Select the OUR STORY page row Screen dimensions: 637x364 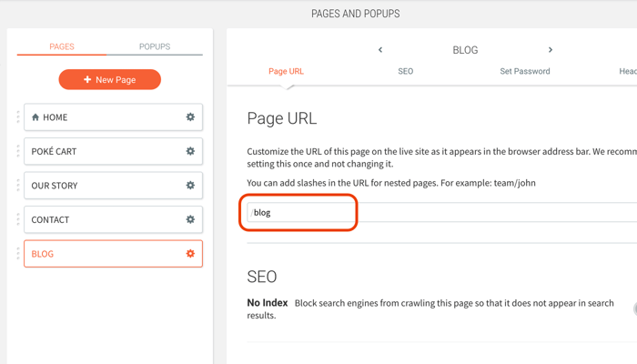click(x=114, y=186)
